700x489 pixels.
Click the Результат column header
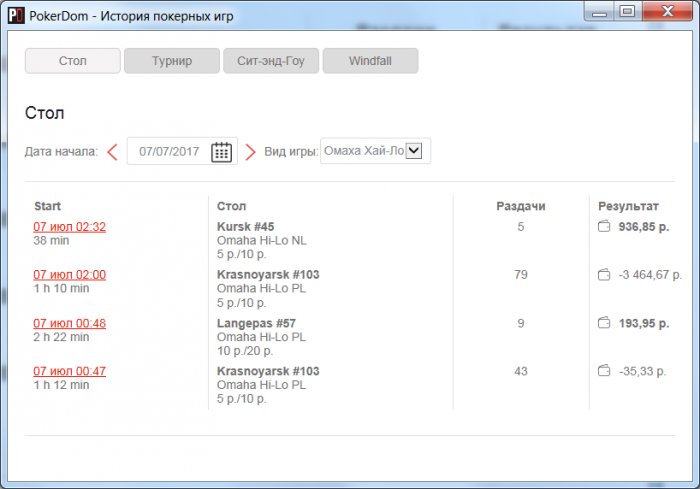(x=628, y=206)
